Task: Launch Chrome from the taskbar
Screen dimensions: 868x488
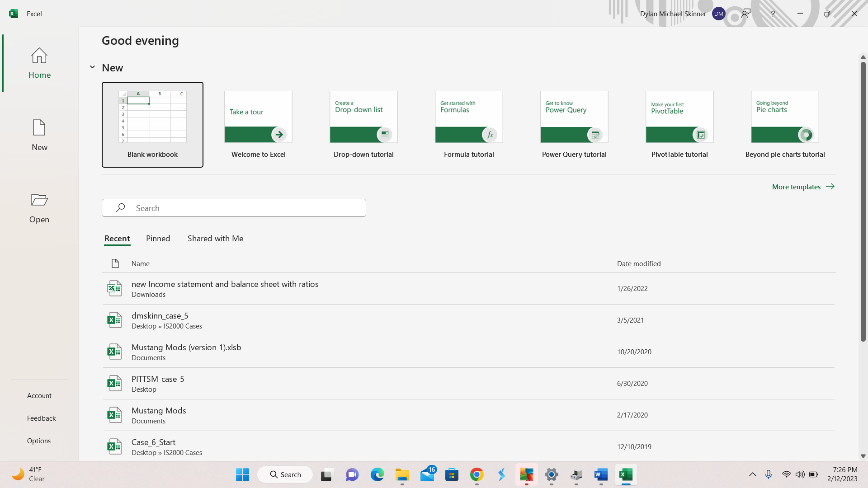Action: pos(477,475)
